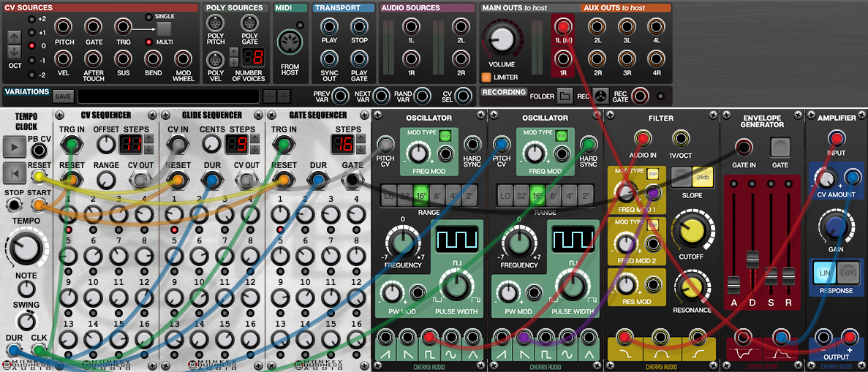Click the Release slider on Envelope Generator
This screenshot has width=868, height=372.
788,276
